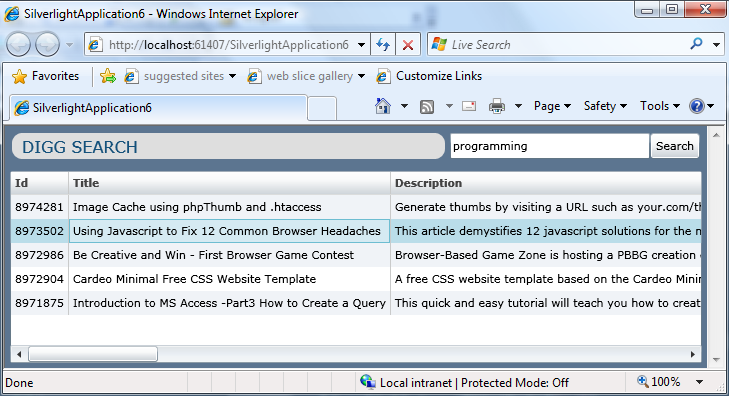Open the search provider dropdown arrow
This screenshot has height=396, width=729.
(716, 45)
